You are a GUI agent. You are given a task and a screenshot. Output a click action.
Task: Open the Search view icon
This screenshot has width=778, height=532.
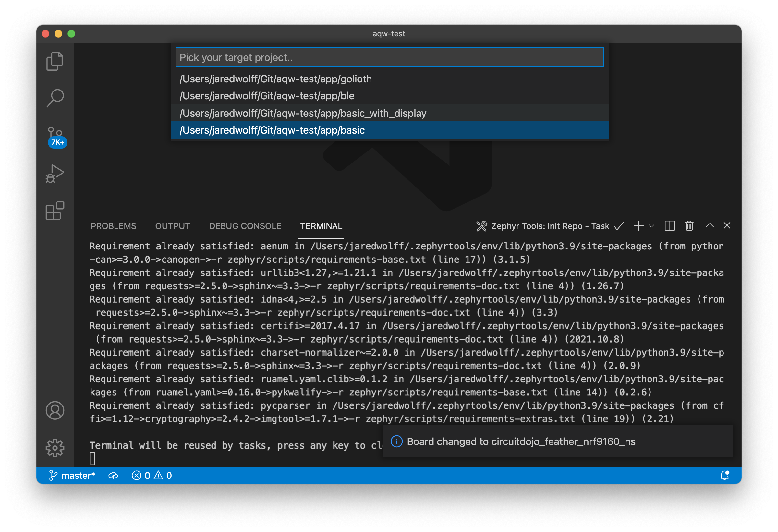(55, 98)
